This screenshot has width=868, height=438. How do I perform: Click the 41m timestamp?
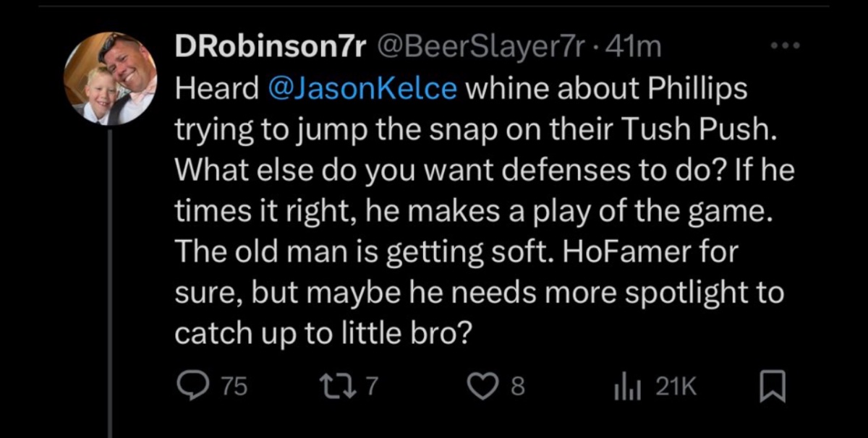tap(636, 47)
